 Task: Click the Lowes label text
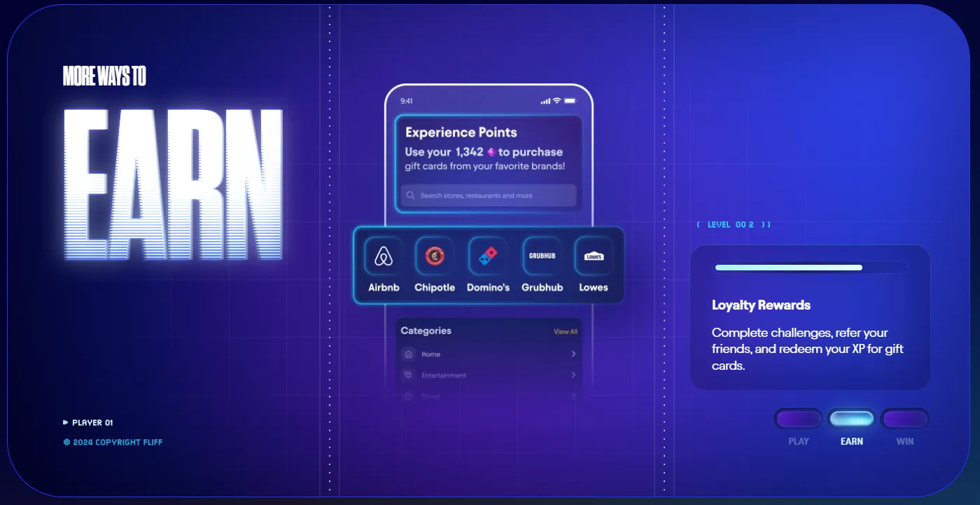click(594, 287)
